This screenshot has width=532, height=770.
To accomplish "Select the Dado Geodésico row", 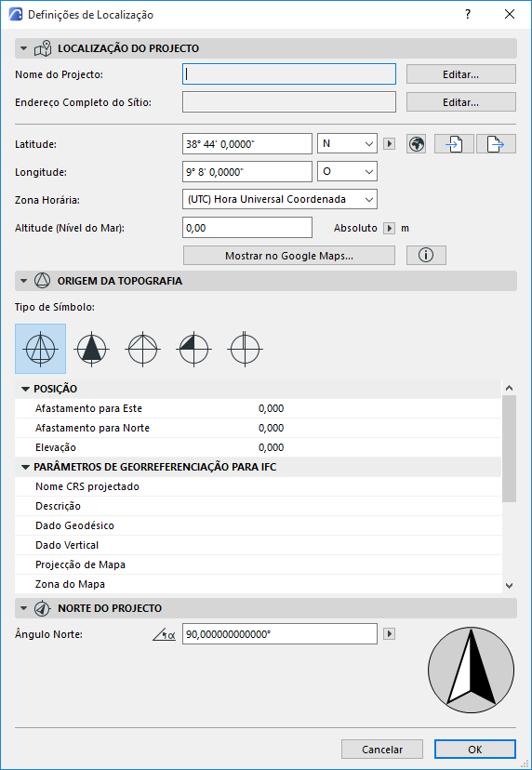I will pyautogui.click(x=258, y=526).
